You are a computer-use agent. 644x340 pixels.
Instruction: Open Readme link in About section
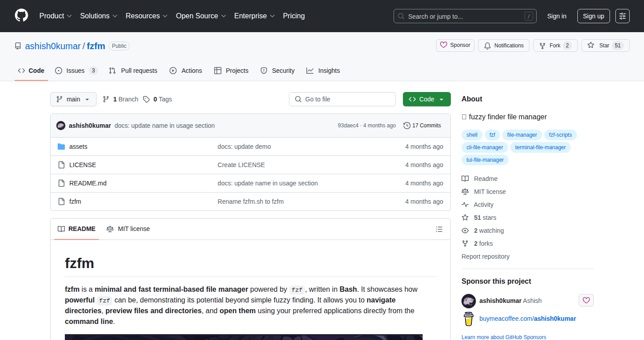coord(479,179)
